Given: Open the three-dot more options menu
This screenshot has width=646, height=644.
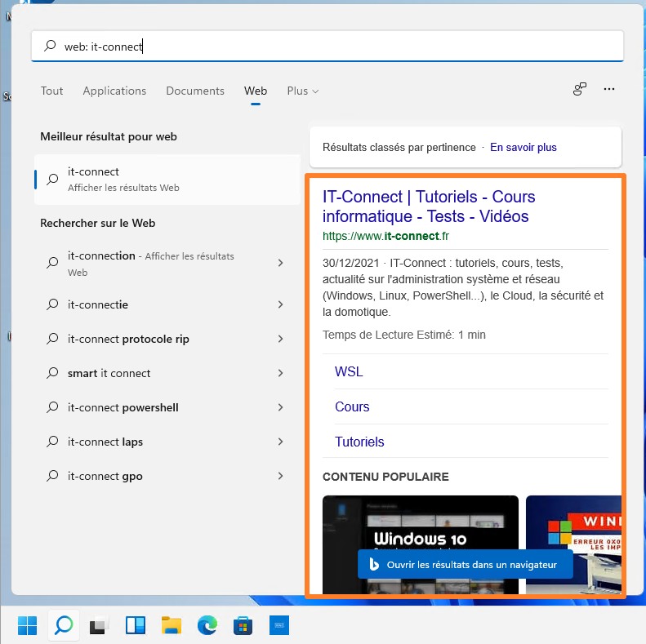Looking at the screenshot, I should tap(608, 90).
